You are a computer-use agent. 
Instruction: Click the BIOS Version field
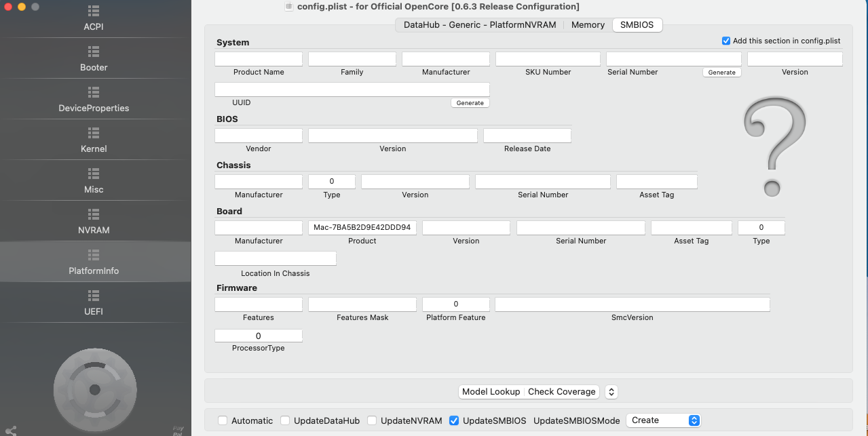click(x=393, y=136)
